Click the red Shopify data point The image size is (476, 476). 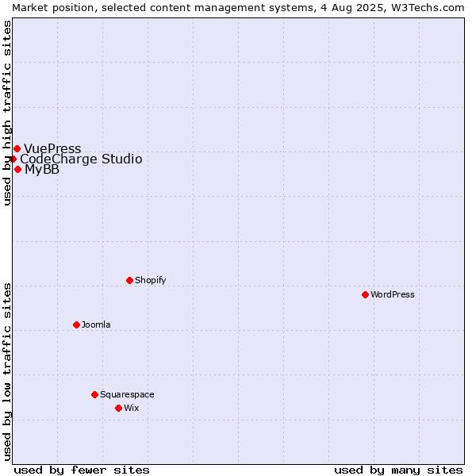click(129, 281)
